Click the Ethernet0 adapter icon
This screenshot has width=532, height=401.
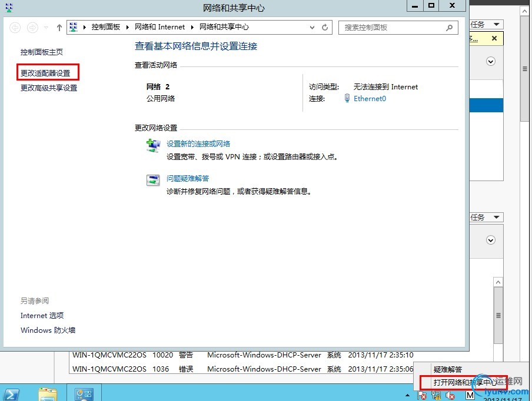pos(347,98)
